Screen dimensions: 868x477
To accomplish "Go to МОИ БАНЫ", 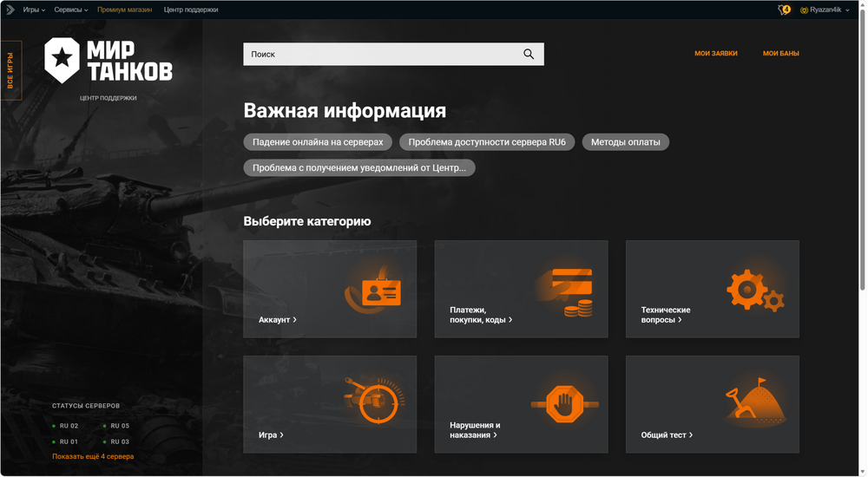I will [x=780, y=54].
